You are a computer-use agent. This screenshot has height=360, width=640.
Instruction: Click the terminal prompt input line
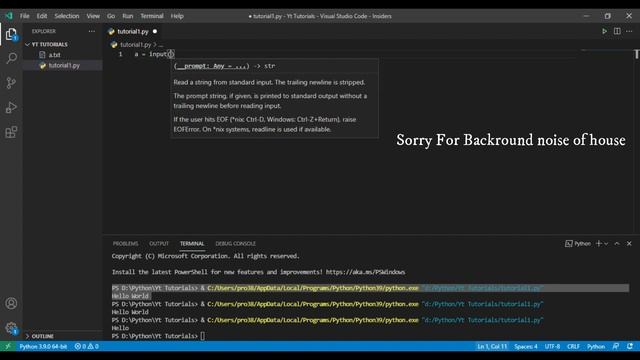(x=159, y=336)
